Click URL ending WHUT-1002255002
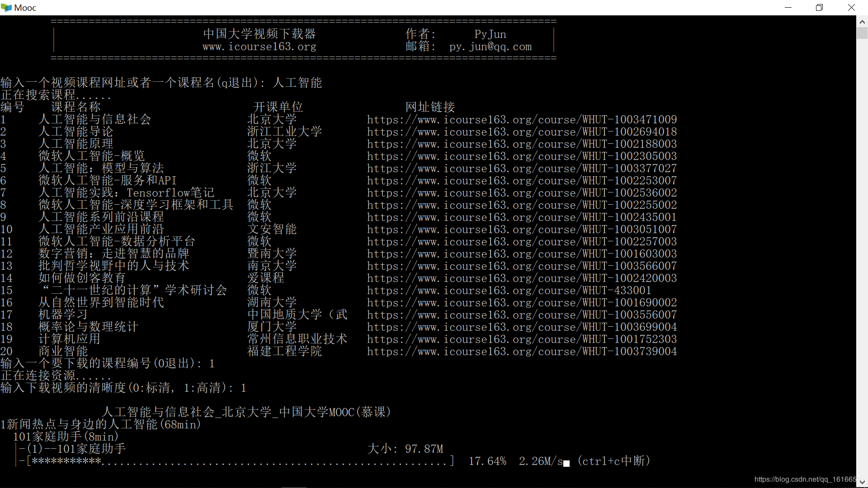The height and width of the screenshot is (488, 868). (x=522, y=205)
